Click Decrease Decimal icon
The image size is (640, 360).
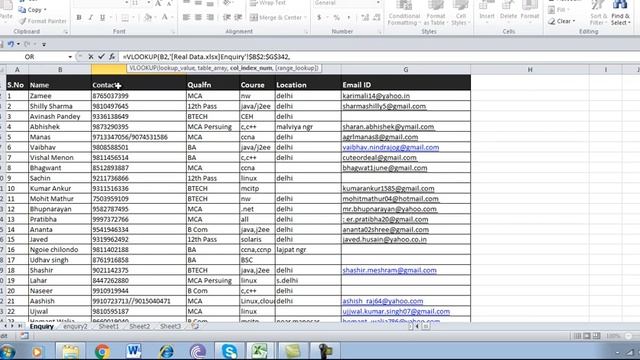pos(376,18)
